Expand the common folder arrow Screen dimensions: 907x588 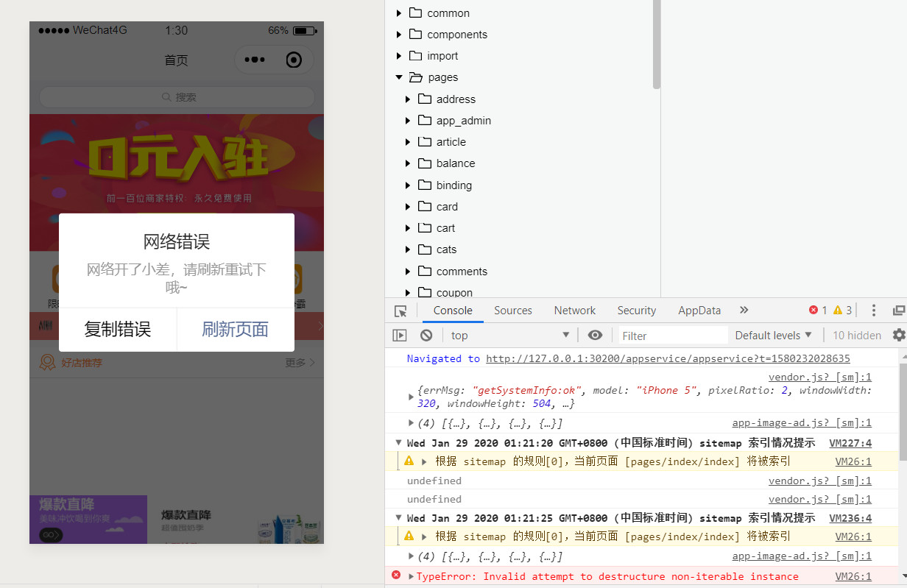click(x=399, y=13)
